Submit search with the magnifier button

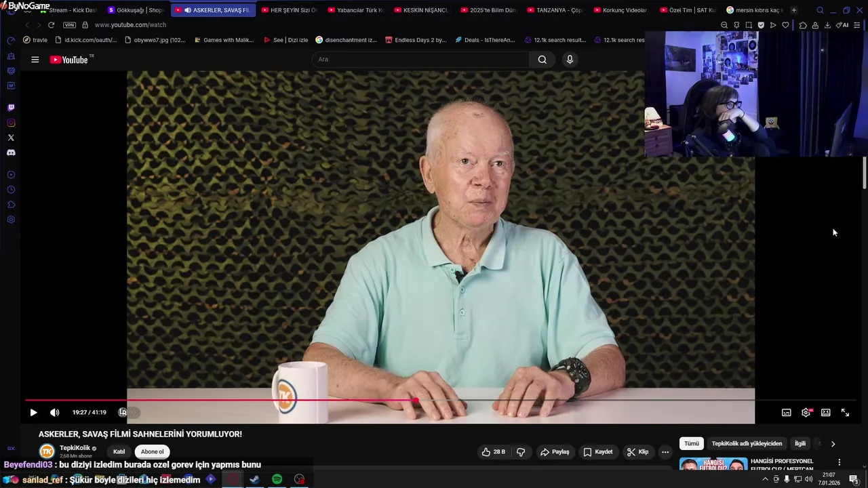point(542,60)
